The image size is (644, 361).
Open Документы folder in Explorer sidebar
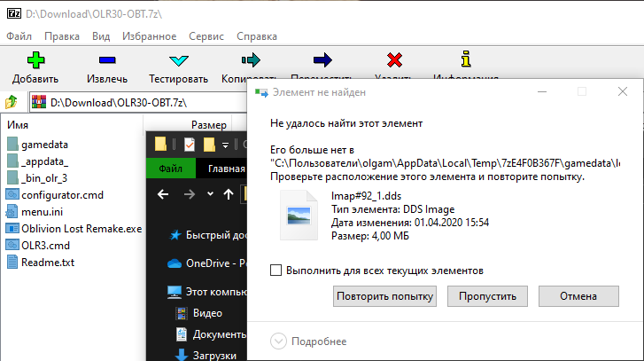(211, 334)
